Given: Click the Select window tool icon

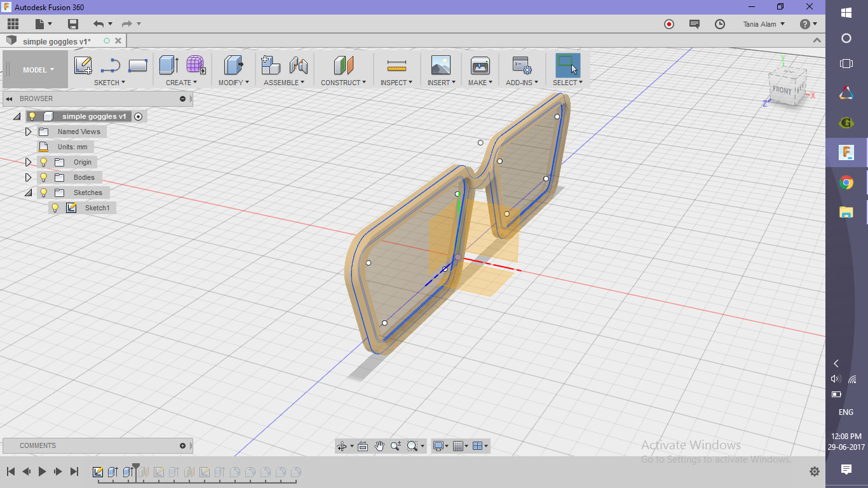Looking at the screenshot, I should click(567, 65).
